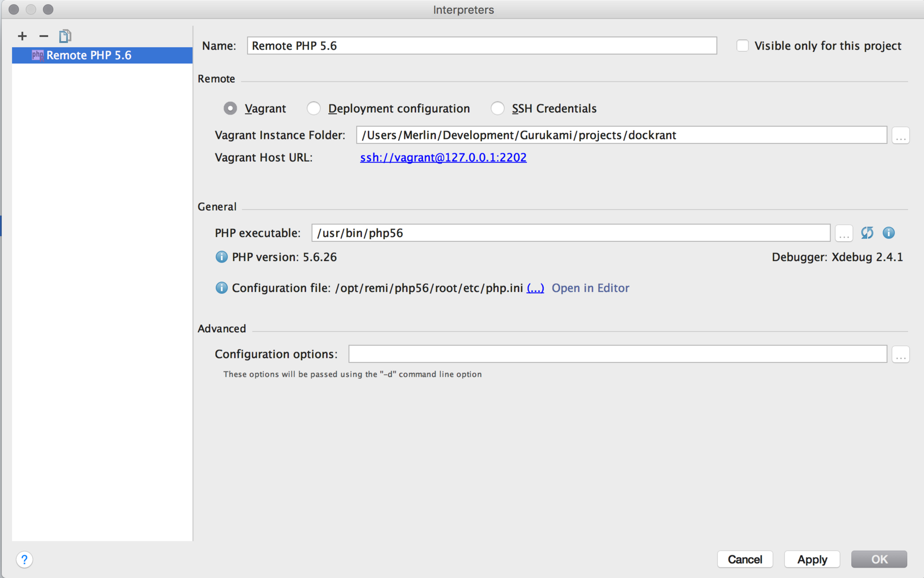Click the remove interpreter minus icon
The width and height of the screenshot is (924, 578).
(42, 36)
